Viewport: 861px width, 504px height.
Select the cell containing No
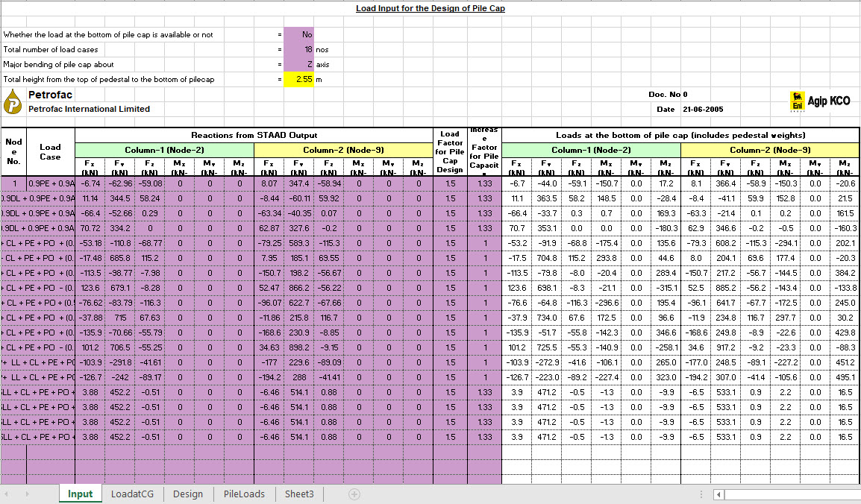tap(298, 34)
